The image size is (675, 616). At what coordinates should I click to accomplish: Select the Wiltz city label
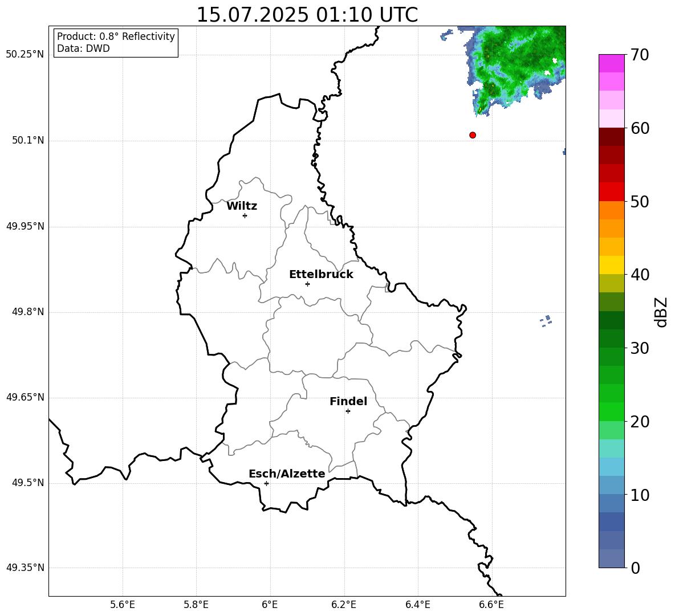(x=242, y=206)
